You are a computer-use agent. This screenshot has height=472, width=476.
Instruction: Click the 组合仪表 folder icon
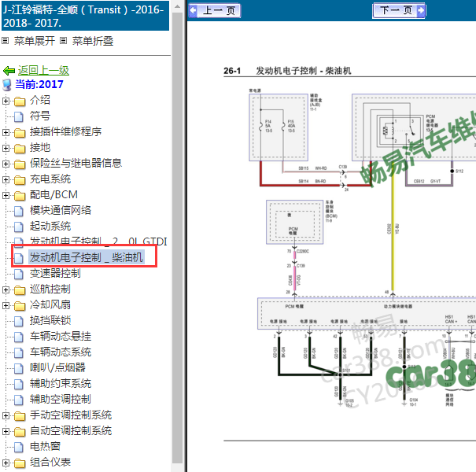click(20, 463)
